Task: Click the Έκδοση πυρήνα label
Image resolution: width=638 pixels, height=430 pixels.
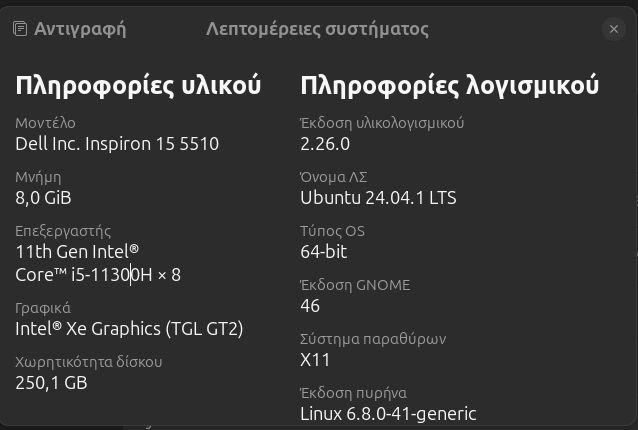Action: point(353,393)
